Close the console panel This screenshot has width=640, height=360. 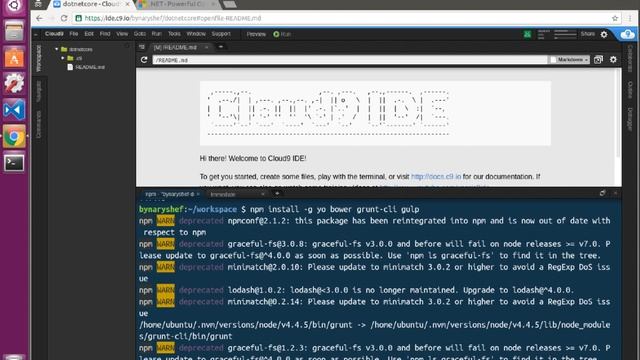(x=616, y=193)
